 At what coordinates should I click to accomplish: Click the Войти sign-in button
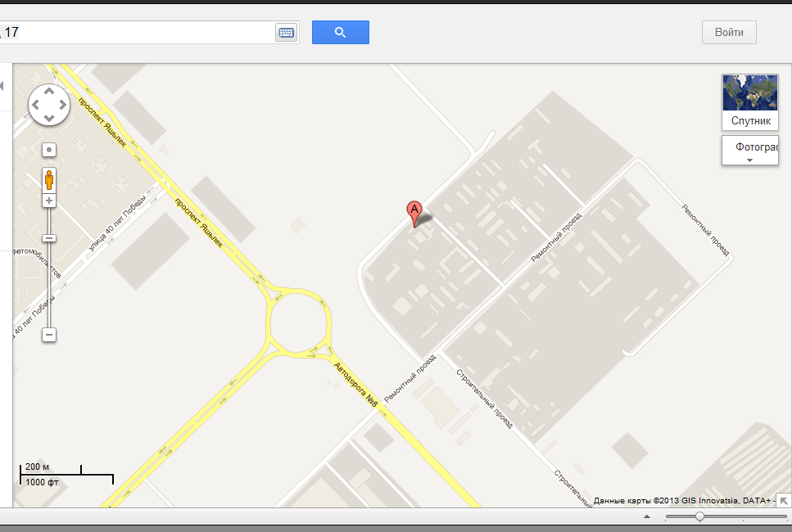729,32
